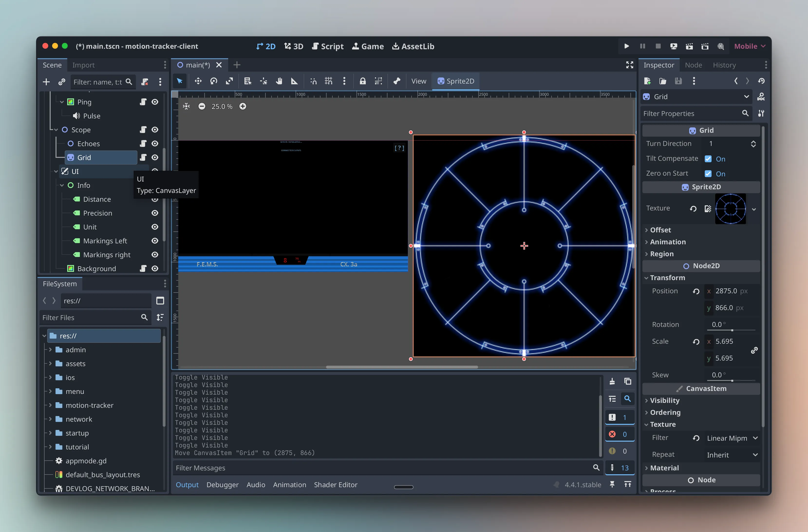Viewport: 808px width, 532px height.
Task: Toggle grid snap in the viewport toolbar
Action: click(329, 81)
